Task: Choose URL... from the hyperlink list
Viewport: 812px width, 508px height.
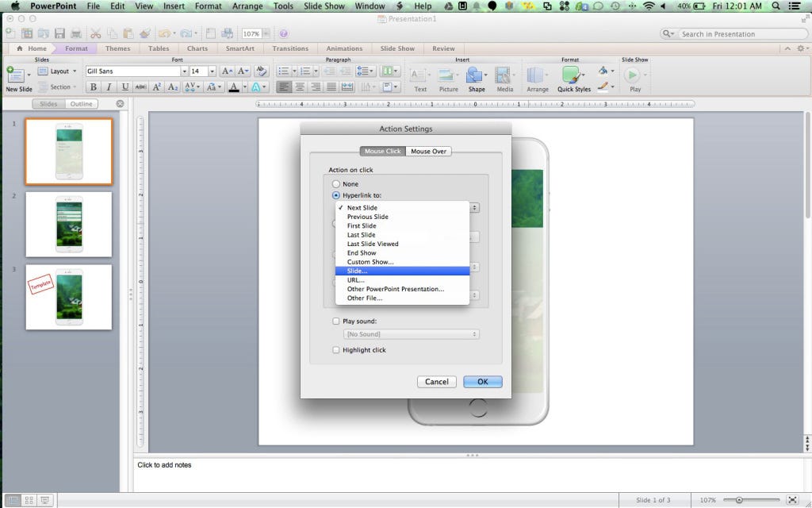Action: pos(402,280)
